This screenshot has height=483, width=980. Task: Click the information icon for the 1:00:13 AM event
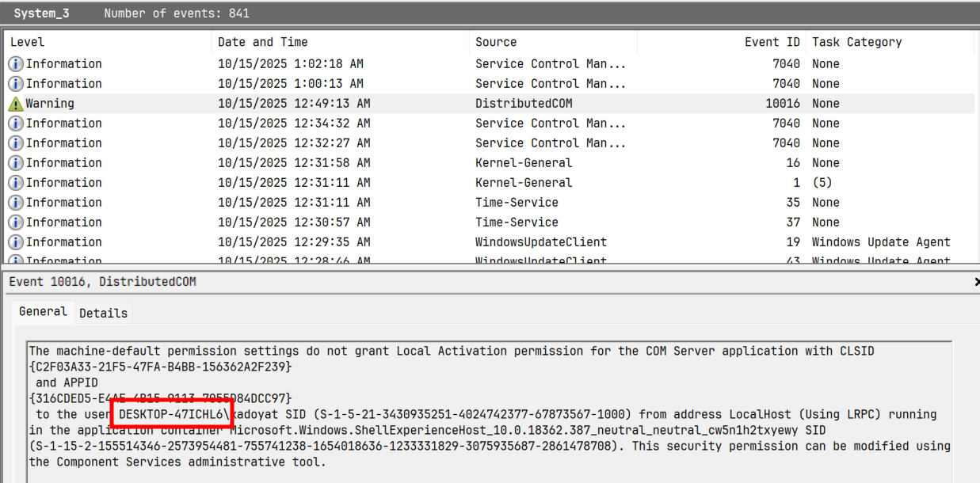point(16,84)
